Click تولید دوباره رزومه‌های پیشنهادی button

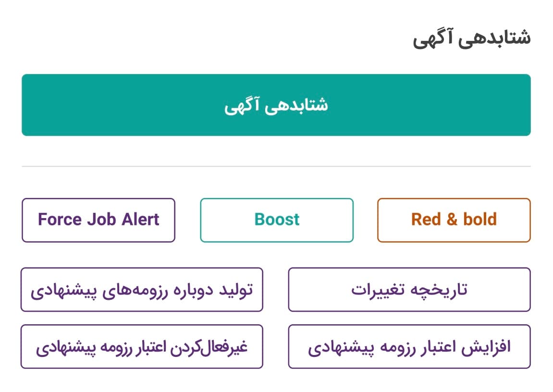[142, 290]
